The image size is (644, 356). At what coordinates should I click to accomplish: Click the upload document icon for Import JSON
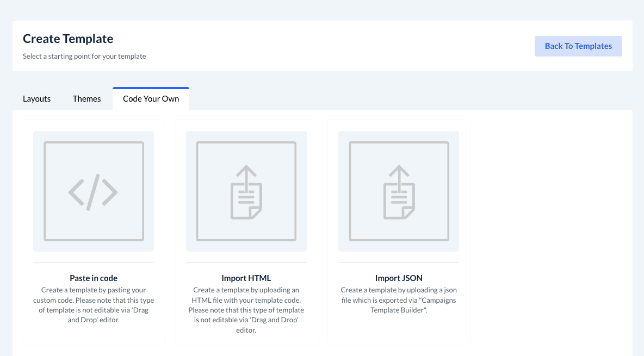pyautogui.click(x=399, y=192)
